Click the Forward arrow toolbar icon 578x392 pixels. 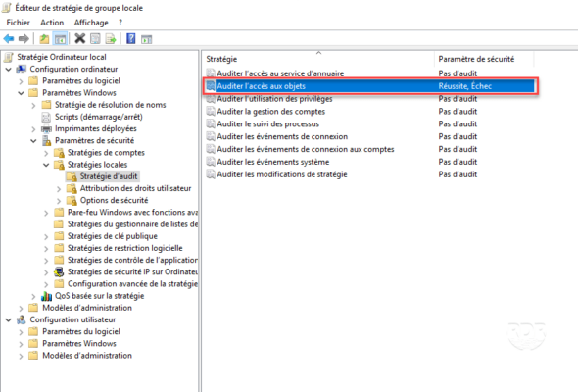click(x=24, y=39)
